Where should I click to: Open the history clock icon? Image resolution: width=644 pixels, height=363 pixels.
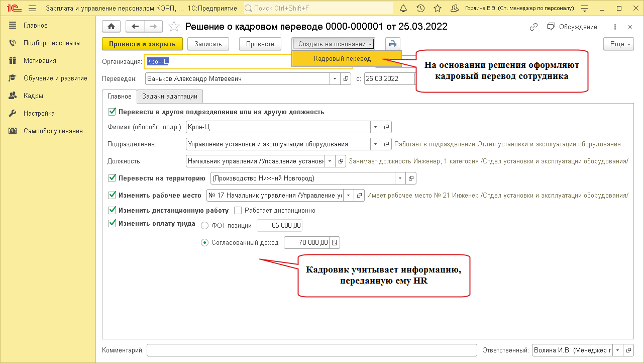(420, 9)
